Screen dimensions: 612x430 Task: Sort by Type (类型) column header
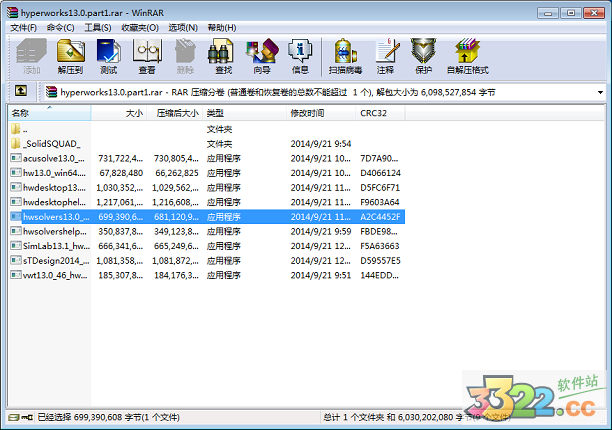click(x=244, y=113)
